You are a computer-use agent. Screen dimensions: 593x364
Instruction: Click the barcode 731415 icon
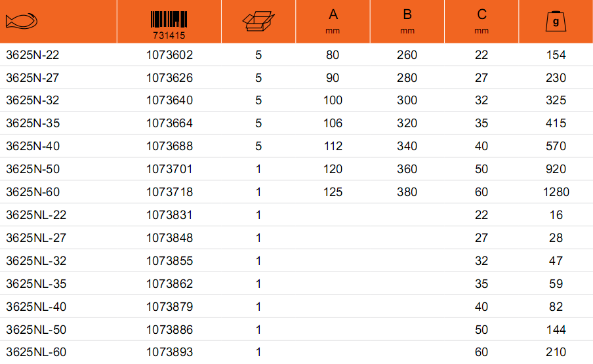click(x=169, y=25)
